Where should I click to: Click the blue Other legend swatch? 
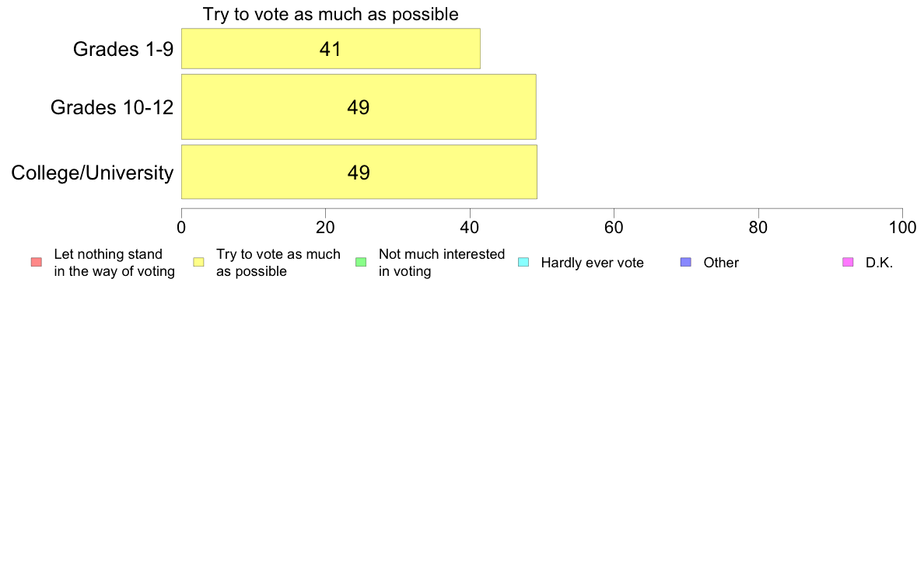pos(686,262)
